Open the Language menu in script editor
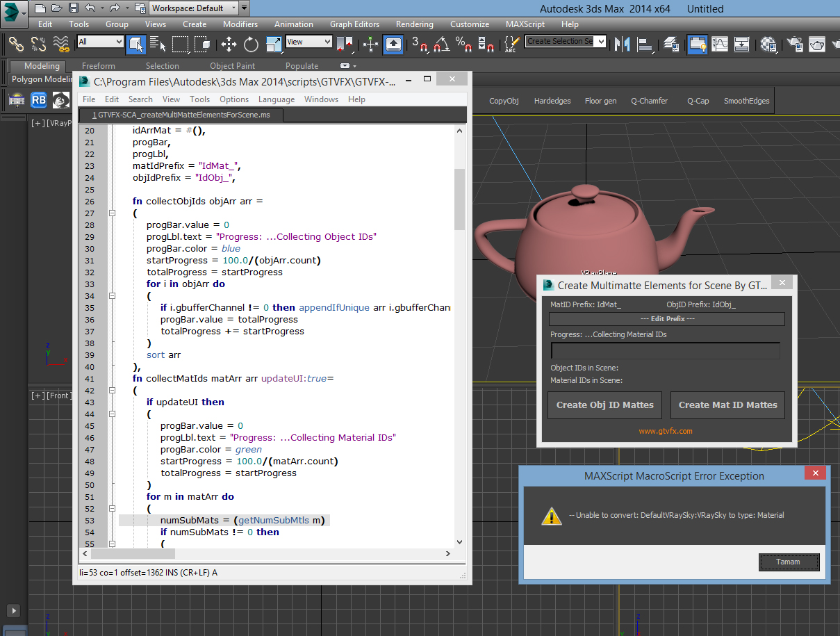Screen dimensions: 840x636 click(x=277, y=99)
